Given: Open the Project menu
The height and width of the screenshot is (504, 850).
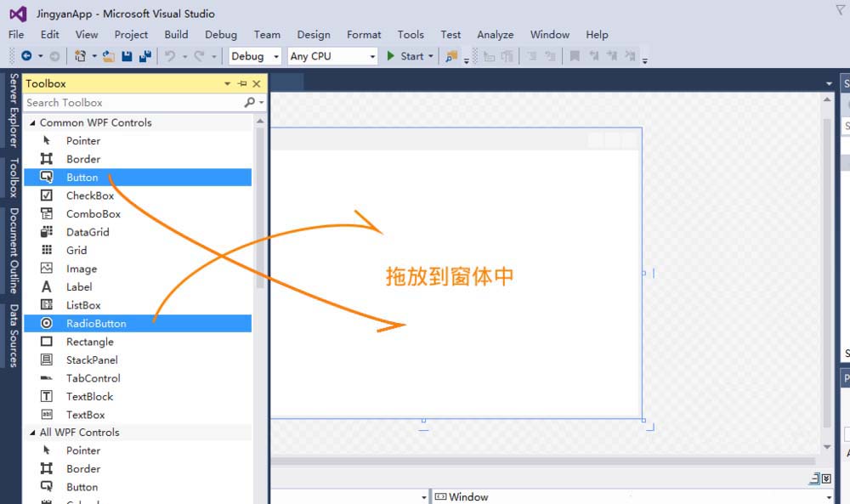Looking at the screenshot, I should click(131, 34).
